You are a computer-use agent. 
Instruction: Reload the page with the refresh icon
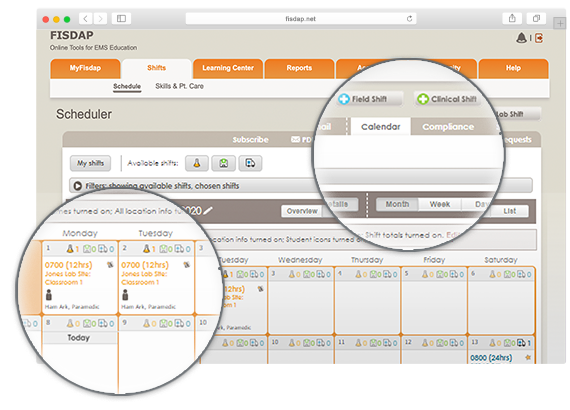(410, 19)
